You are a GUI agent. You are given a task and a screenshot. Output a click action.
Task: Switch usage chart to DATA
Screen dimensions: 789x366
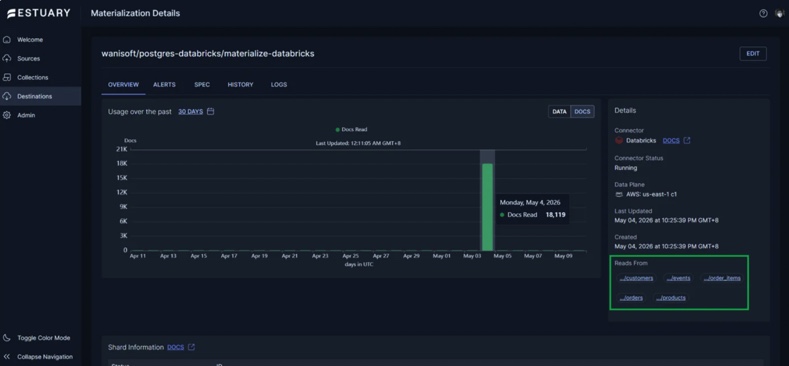(x=560, y=112)
